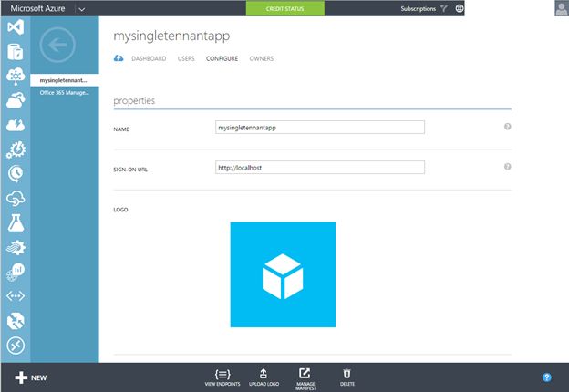Open the Operational Insights chart icon
569x392 pixels.
[x=16, y=272]
